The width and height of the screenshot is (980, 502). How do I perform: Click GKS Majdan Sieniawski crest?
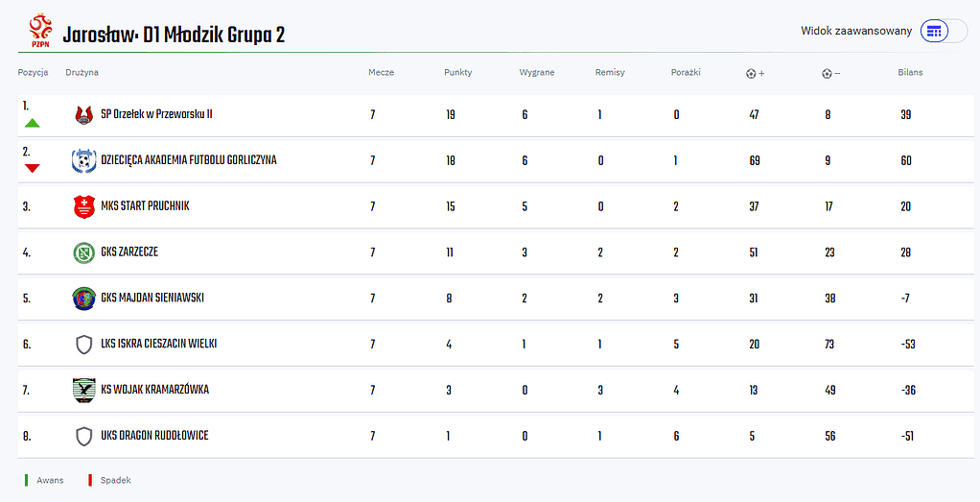[84, 299]
